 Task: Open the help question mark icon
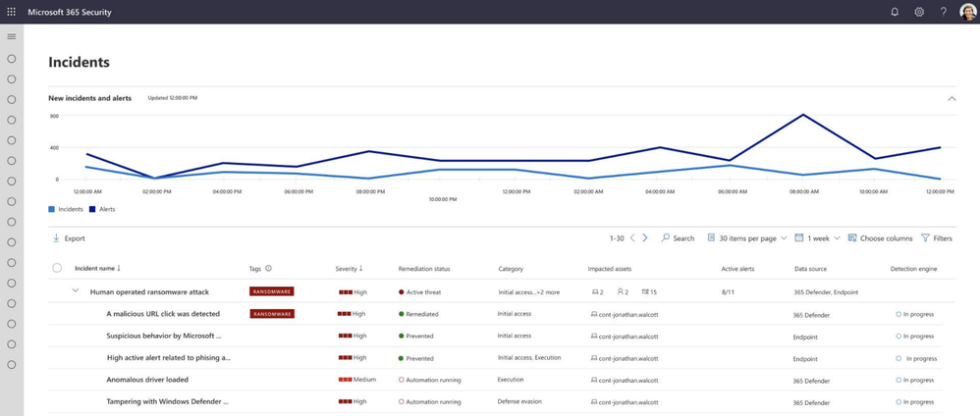(943, 12)
